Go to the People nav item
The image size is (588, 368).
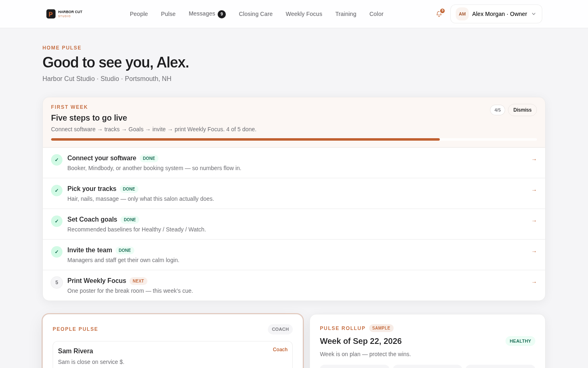click(139, 14)
